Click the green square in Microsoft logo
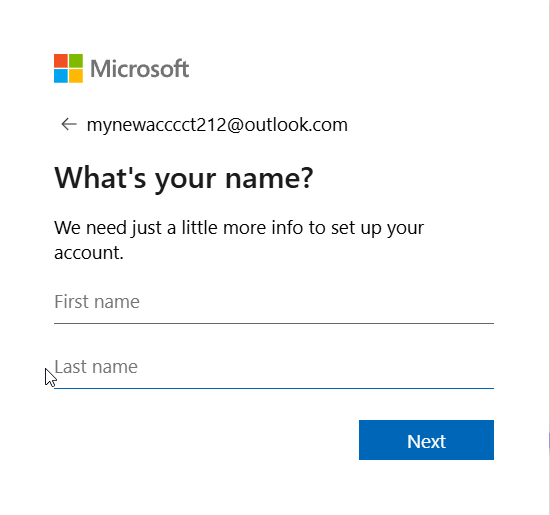 click(76, 61)
